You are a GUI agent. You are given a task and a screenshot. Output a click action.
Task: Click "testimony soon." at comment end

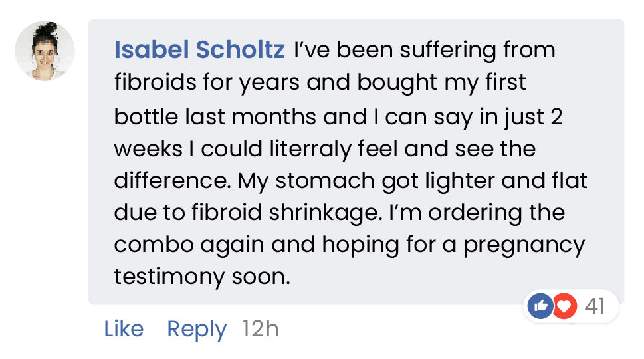tap(202, 277)
